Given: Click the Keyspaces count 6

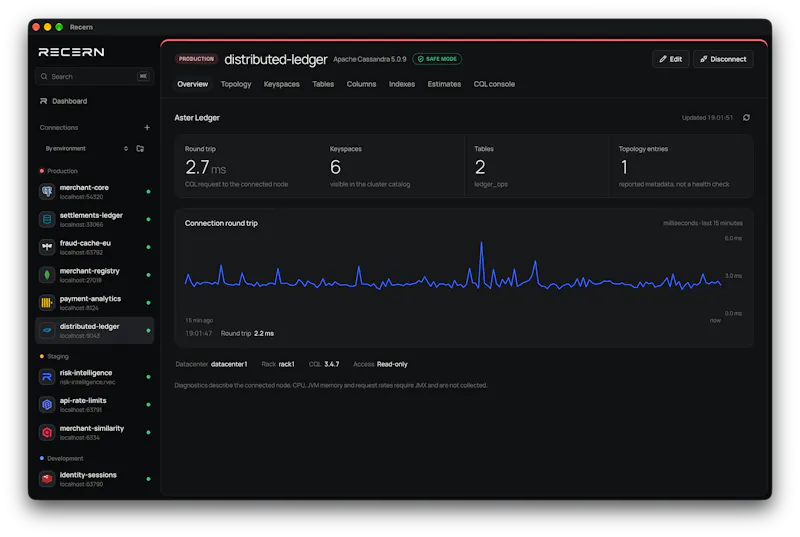Looking at the screenshot, I should click(335, 167).
